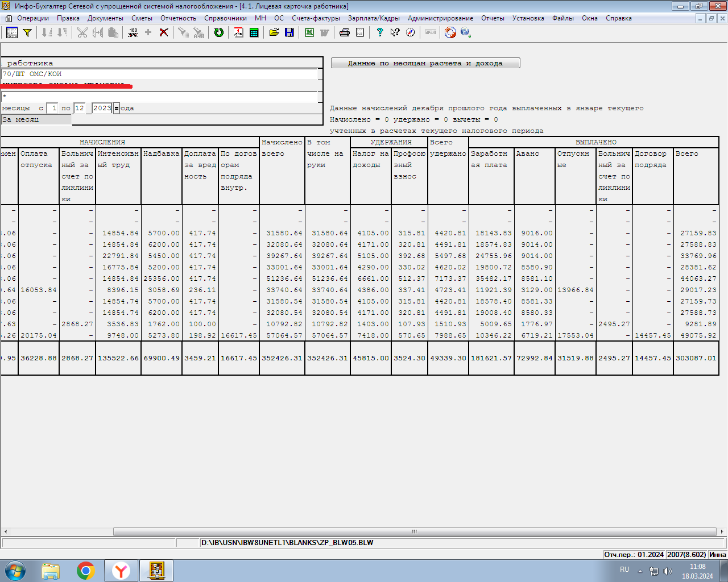Open the Отчетность menu
This screenshot has height=582, width=728.
point(178,18)
